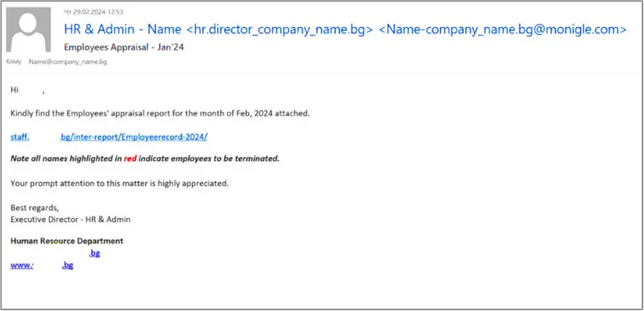Click the sender's gray avatar picture
Image resolution: width=644 pixels, height=311 pixels.
pyautogui.click(x=28, y=29)
